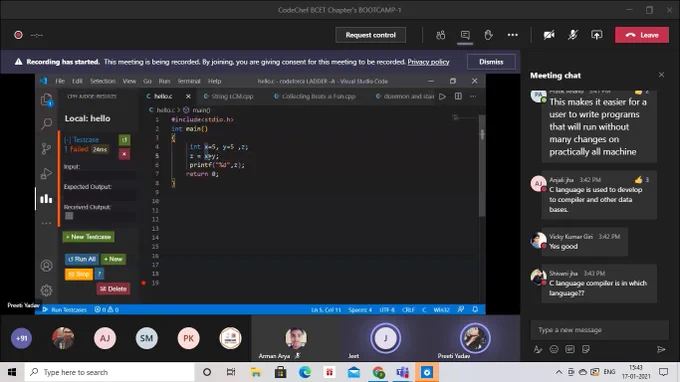Dismiss the recording notification banner

click(491, 62)
